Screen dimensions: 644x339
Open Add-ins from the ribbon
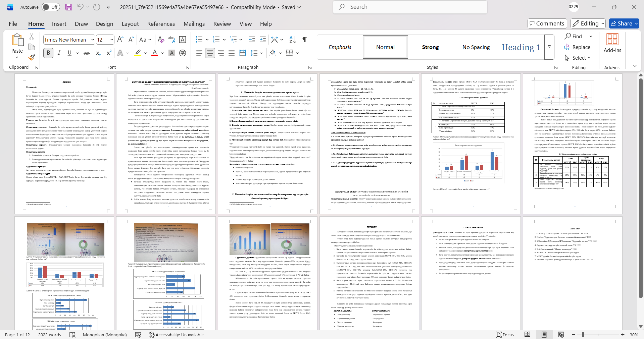[612, 43]
